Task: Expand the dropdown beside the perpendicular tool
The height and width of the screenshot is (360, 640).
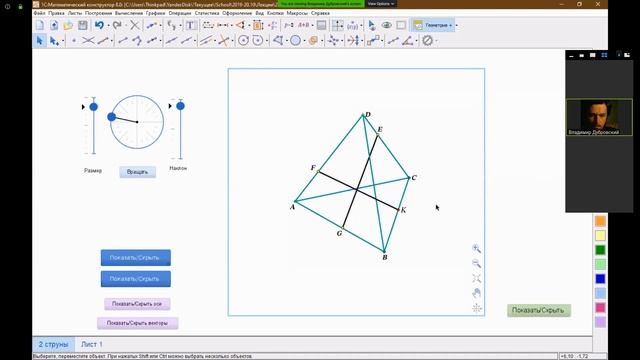Action: [232, 41]
